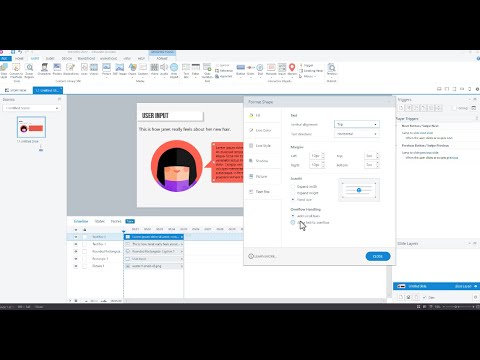Toggle visibility eye for Picture 1 row

point(76,266)
